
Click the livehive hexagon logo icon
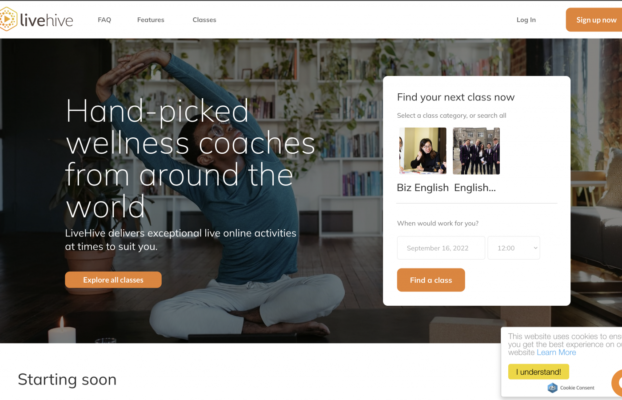pos(8,19)
